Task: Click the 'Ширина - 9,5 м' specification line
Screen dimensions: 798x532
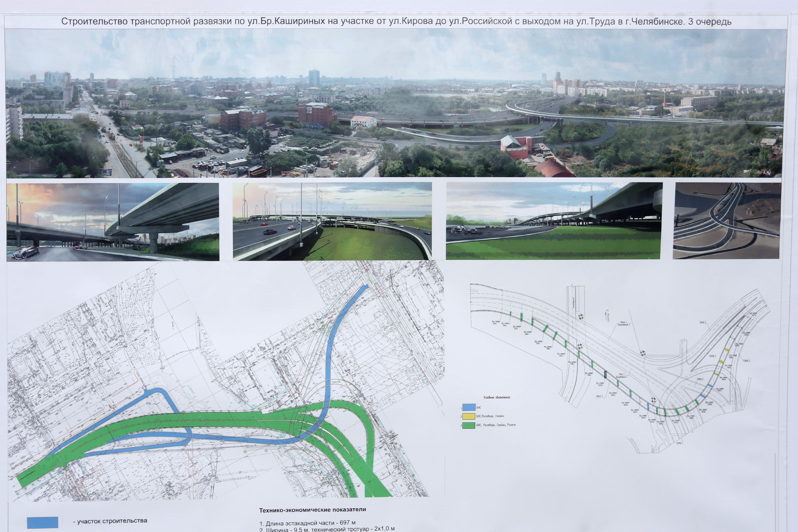Action: tap(327, 529)
